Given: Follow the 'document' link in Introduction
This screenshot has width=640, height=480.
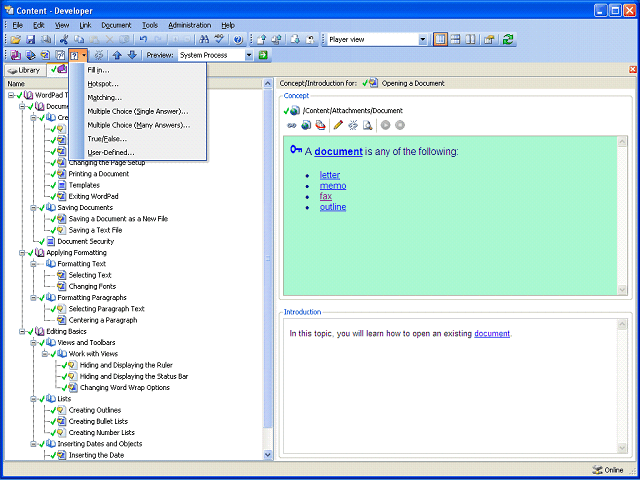Looking at the screenshot, I should [492, 333].
